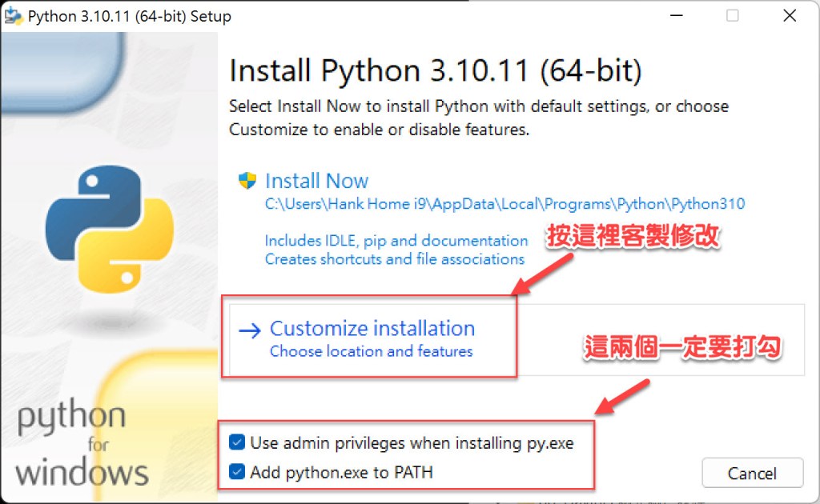Click the Install Python 3.10.11 (64-bit) heading
Image resolution: width=820 pixels, height=504 pixels.
[x=435, y=71]
